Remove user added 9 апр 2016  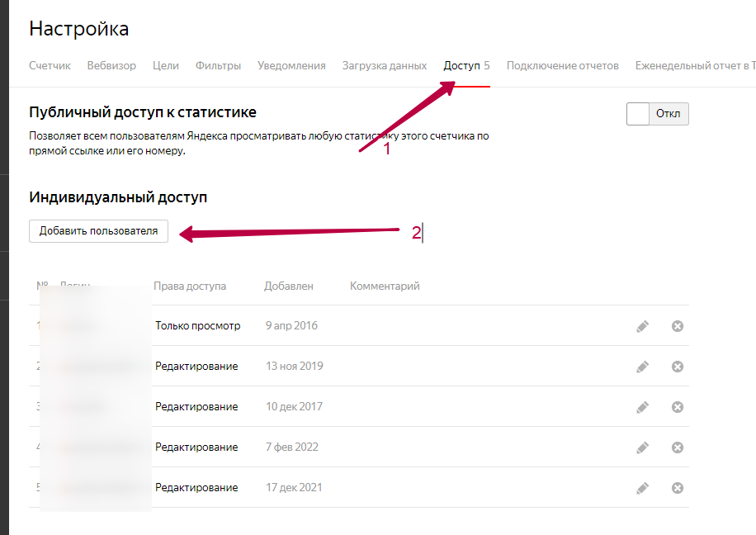[x=678, y=326]
